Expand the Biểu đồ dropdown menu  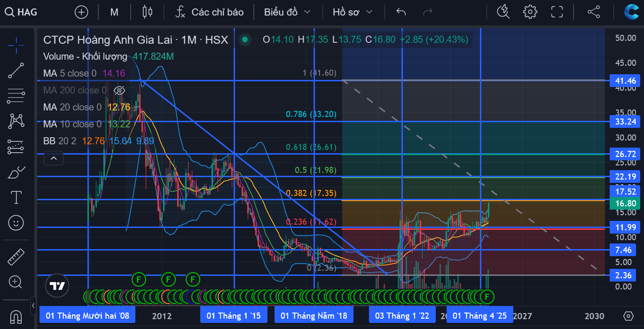tap(287, 12)
